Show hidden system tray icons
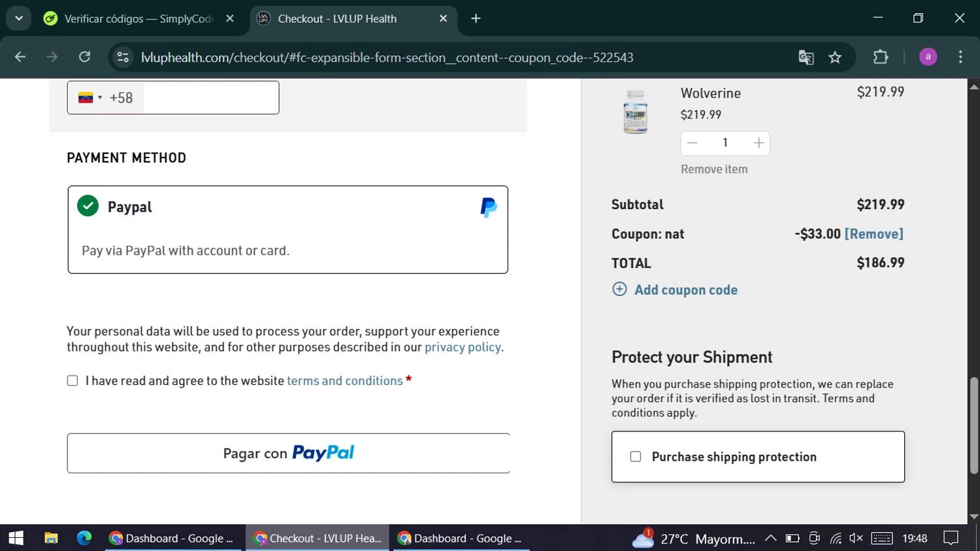The image size is (980, 551). pyautogui.click(x=770, y=538)
